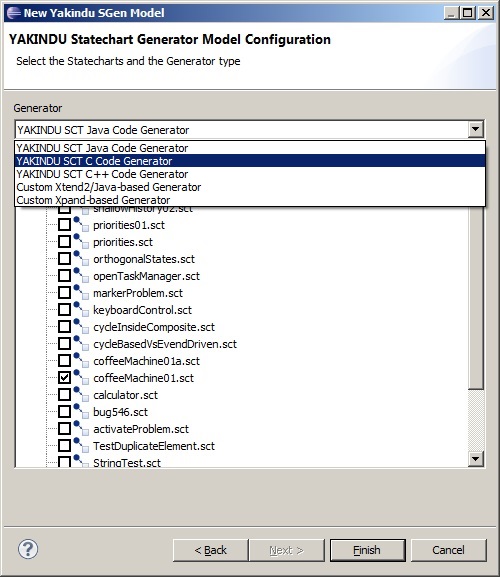Select activateProblem.sct file name
This screenshot has height=577, width=500.
141,429
